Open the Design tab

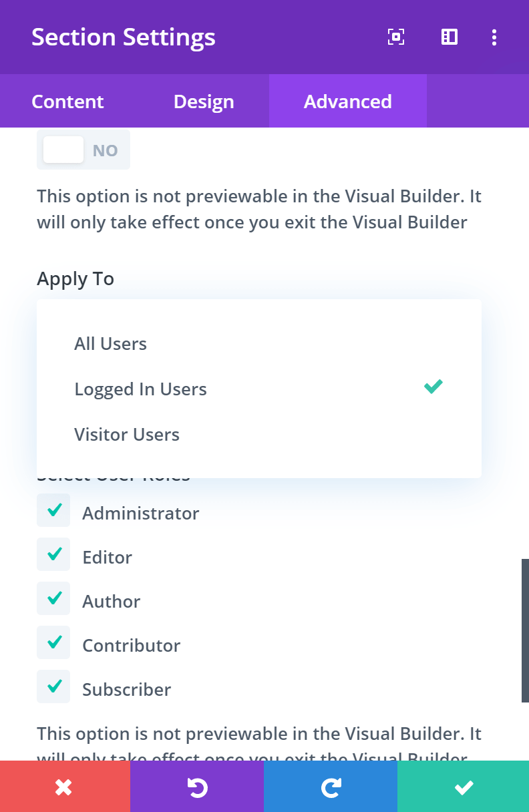coord(204,101)
